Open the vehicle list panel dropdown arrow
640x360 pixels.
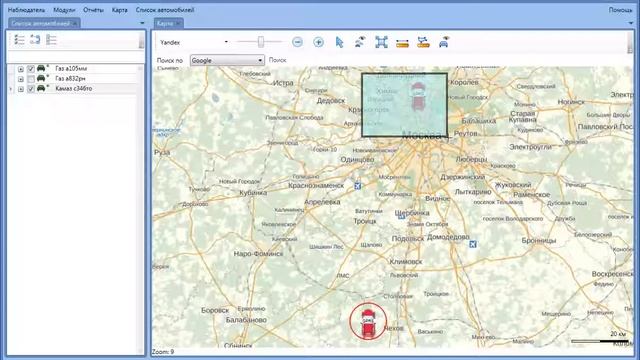click(142, 23)
